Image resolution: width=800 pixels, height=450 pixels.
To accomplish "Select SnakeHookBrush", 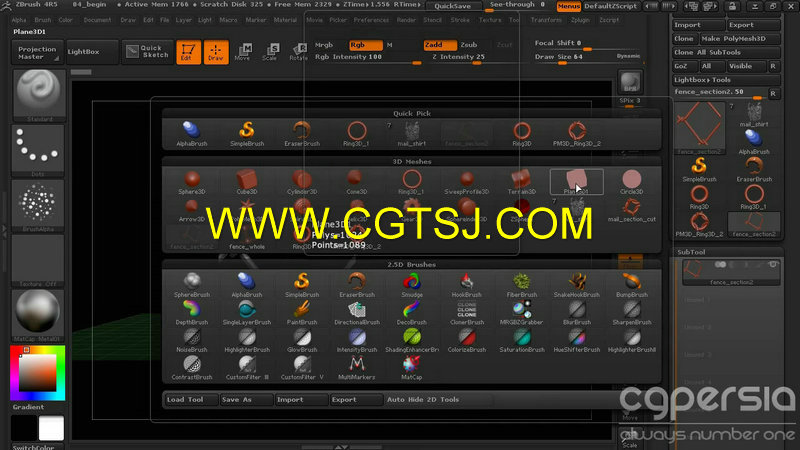I will [x=577, y=285].
